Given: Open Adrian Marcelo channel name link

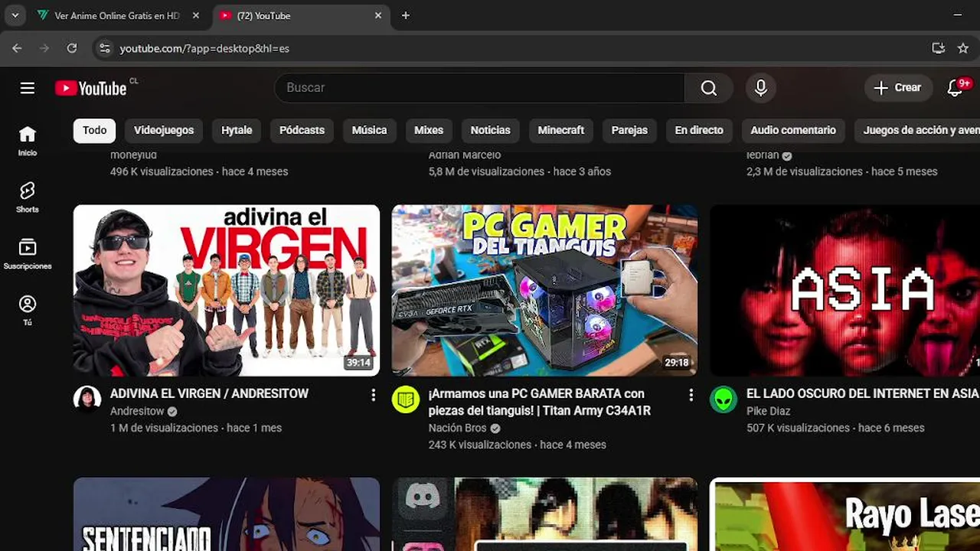Looking at the screenshot, I should pos(465,155).
